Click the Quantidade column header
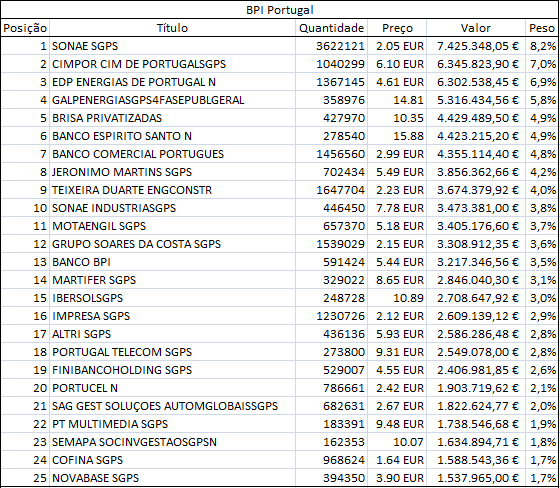 (331, 28)
